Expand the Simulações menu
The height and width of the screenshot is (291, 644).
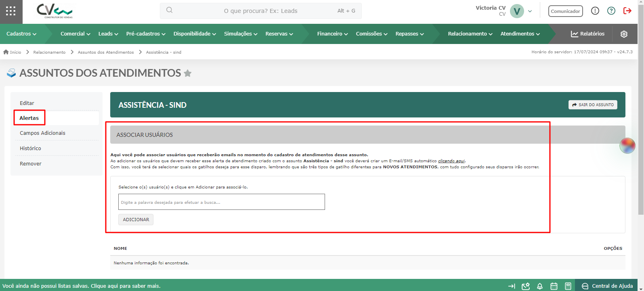coord(241,34)
